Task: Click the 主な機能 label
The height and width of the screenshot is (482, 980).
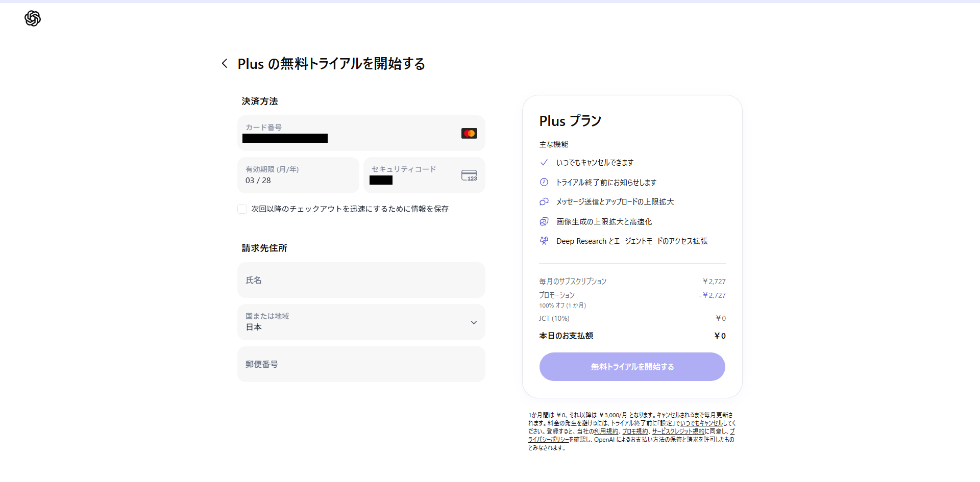Action: tap(554, 144)
